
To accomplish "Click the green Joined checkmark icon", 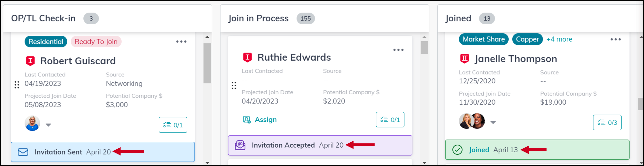I will tap(457, 150).
